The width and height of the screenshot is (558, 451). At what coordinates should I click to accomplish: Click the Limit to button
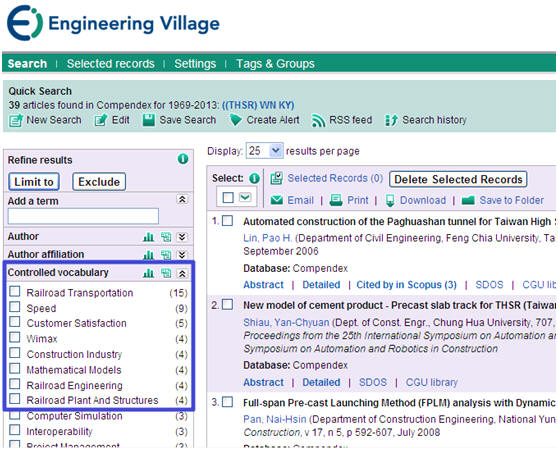pos(34,182)
